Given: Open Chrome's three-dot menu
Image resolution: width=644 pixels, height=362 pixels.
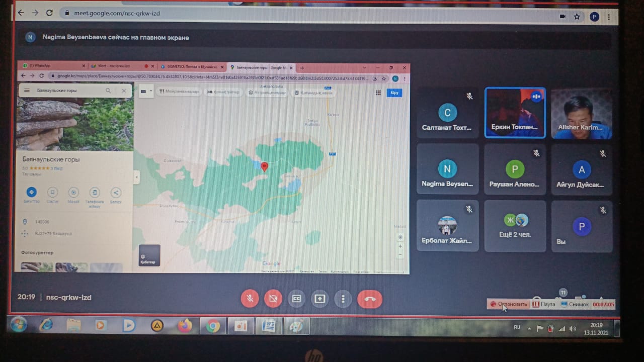Looking at the screenshot, I should 610,17.
